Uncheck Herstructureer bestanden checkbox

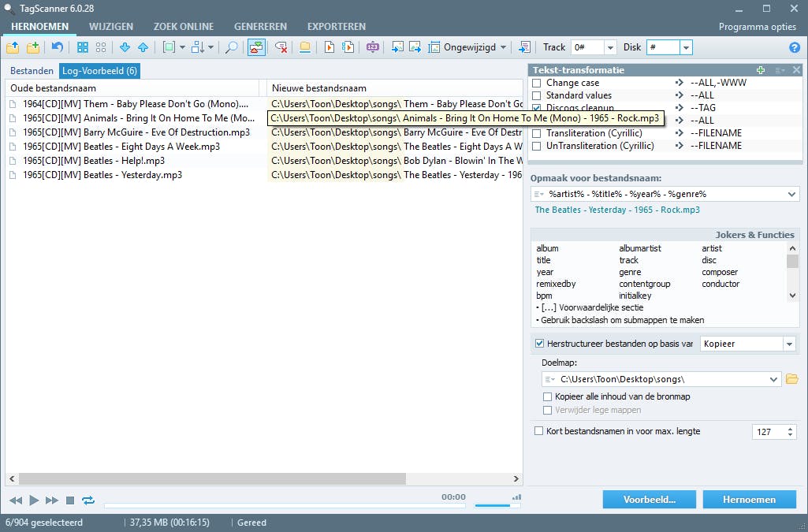coord(539,344)
